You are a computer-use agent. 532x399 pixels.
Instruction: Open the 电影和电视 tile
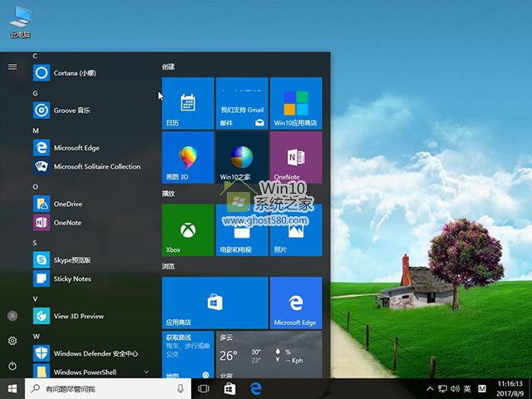[x=242, y=230]
